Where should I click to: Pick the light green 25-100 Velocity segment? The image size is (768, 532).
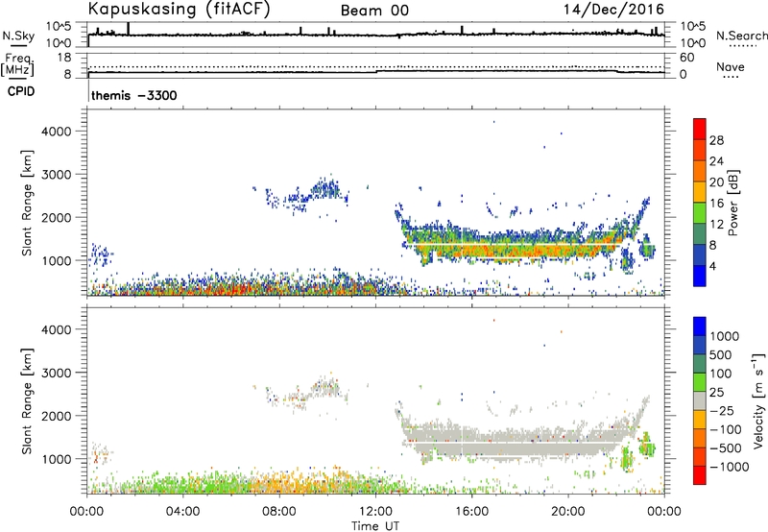click(700, 382)
